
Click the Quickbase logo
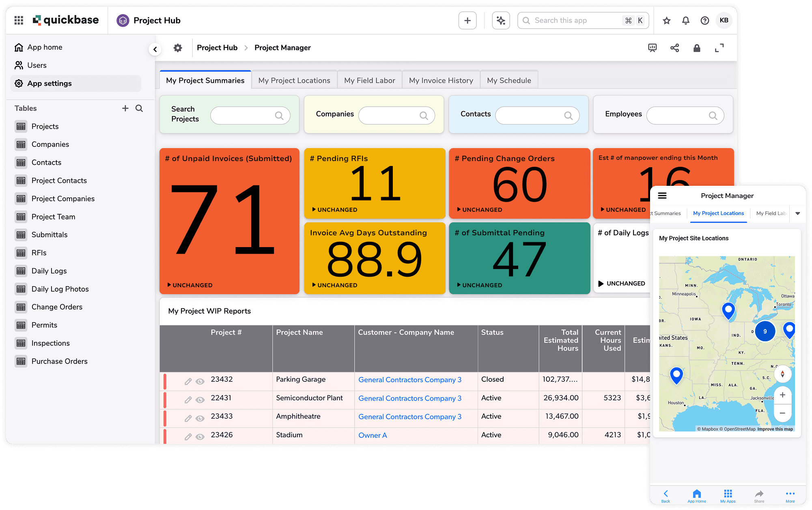pos(66,20)
